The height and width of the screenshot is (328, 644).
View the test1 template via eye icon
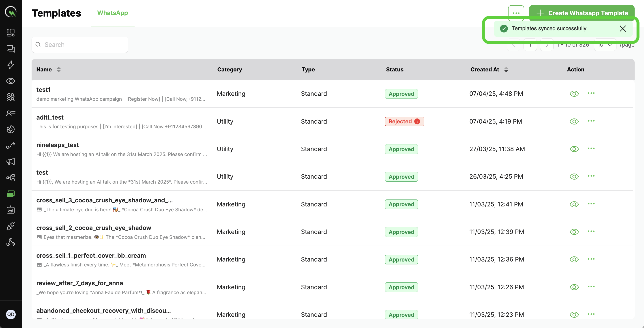574,94
